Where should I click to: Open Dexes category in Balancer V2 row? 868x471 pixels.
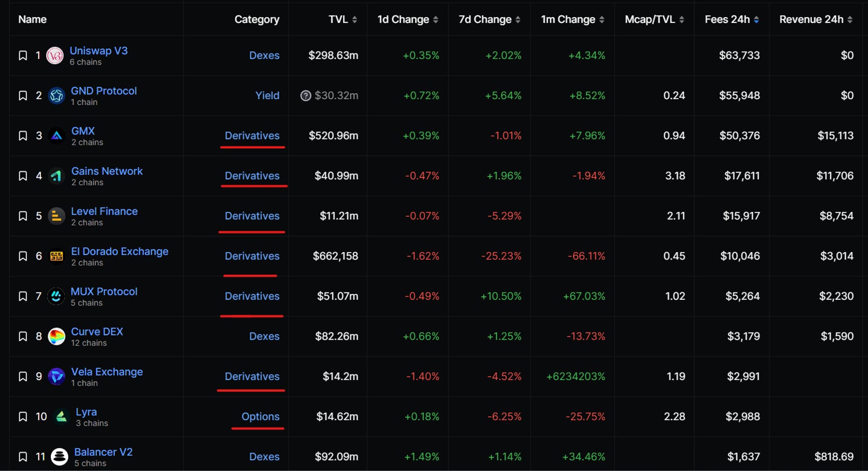click(x=264, y=457)
